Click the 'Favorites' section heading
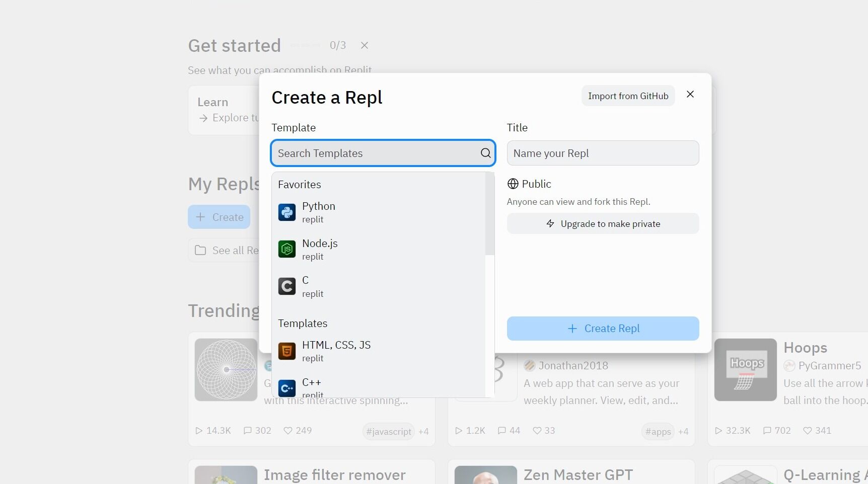 tap(300, 185)
